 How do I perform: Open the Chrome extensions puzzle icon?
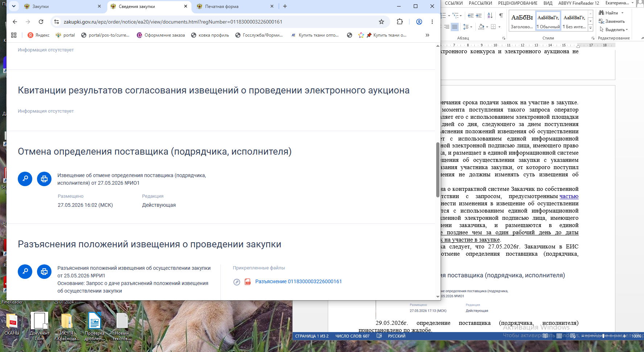coord(400,22)
